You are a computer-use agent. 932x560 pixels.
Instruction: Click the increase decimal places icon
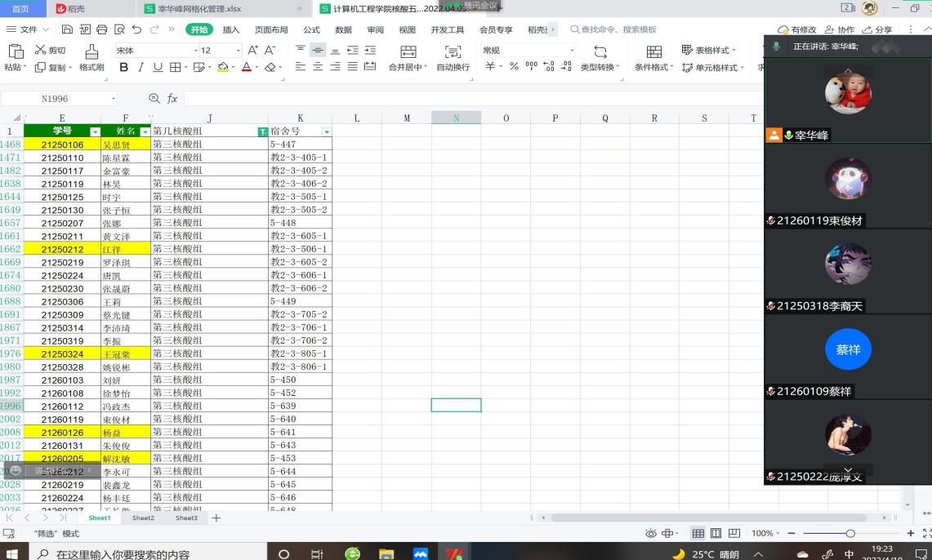(x=549, y=66)
